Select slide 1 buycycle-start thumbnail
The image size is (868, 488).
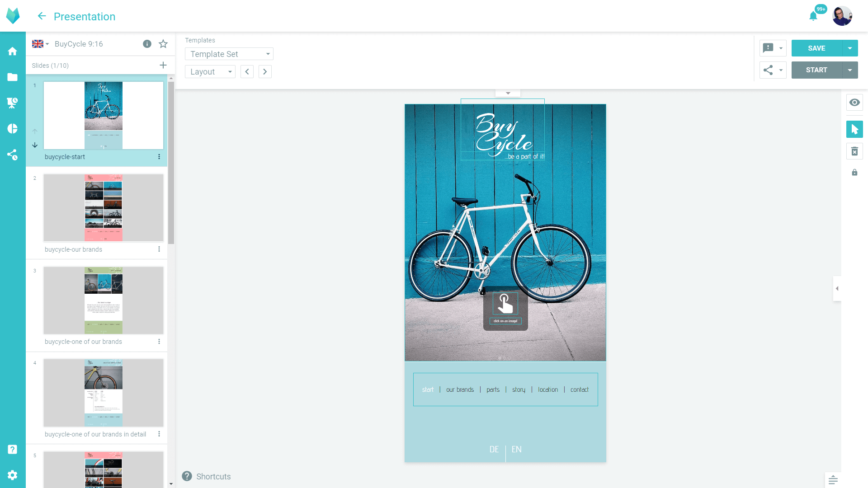(x=104, y=115)
